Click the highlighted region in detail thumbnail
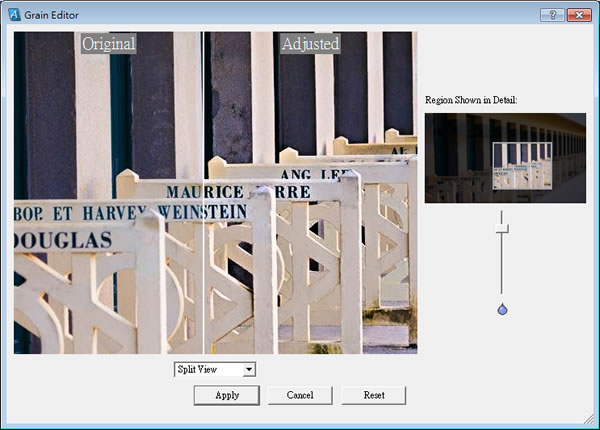The height and width of the screenshot is (430, 600). pyautogui.click(x=522, y=166)
